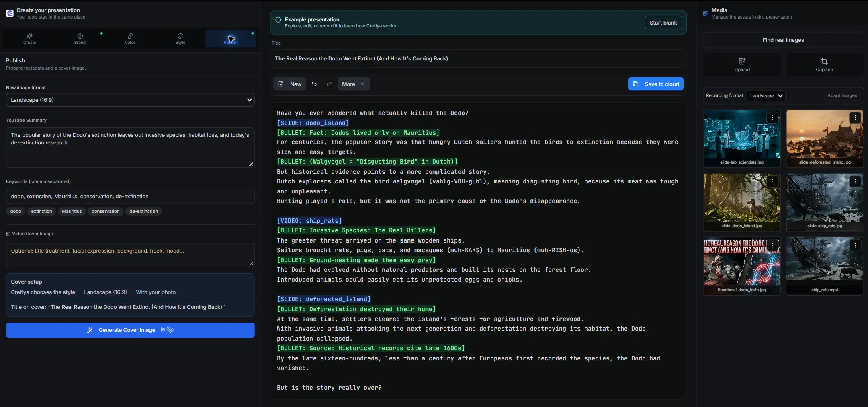This screenshot has width=868, height=407.
Task: Click the YouTube Summary text area
Action: pos(130,147)
